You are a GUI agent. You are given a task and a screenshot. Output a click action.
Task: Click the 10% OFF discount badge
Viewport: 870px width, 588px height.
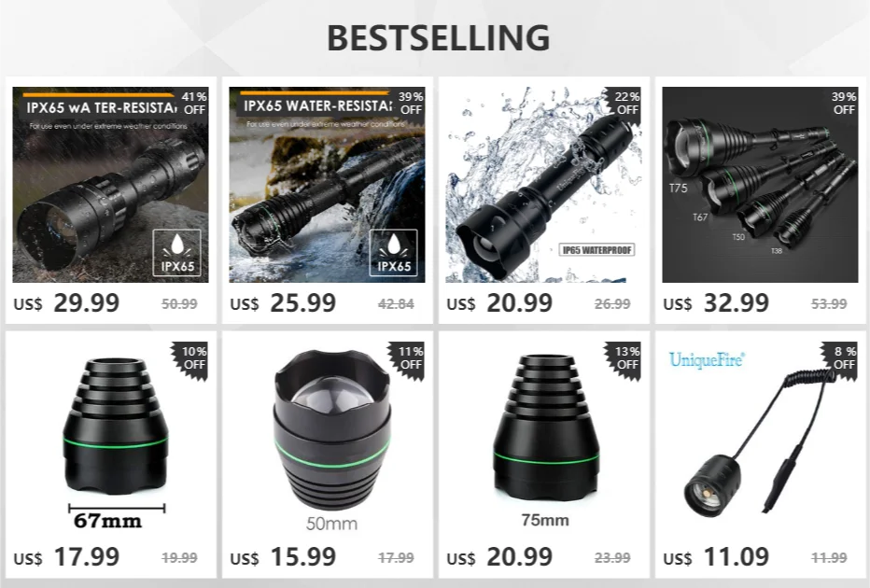192,359
